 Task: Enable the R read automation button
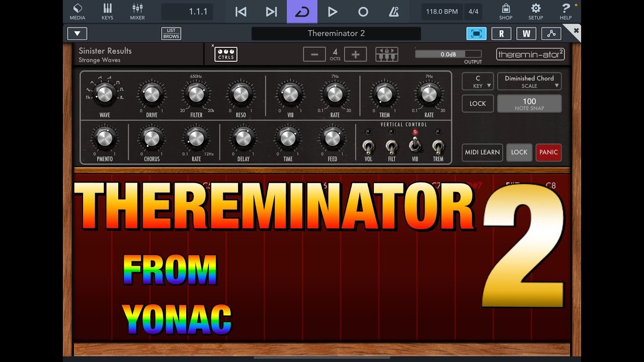click(x=501, y=34)
